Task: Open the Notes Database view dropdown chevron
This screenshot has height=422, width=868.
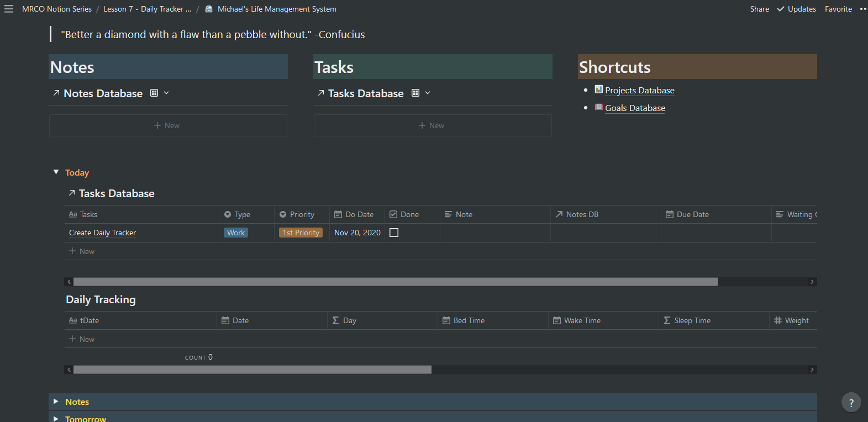Action: click(166, 93)
